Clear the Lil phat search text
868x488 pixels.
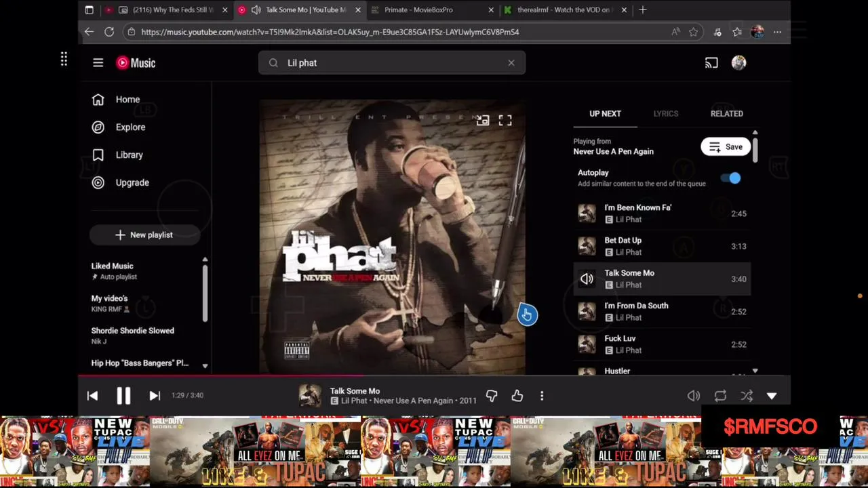[511, 63]
